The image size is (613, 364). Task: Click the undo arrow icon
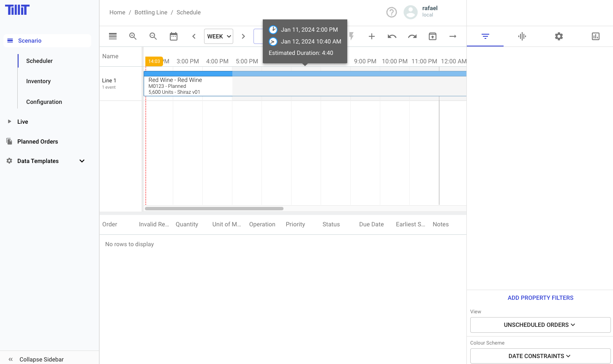(392, 36)
